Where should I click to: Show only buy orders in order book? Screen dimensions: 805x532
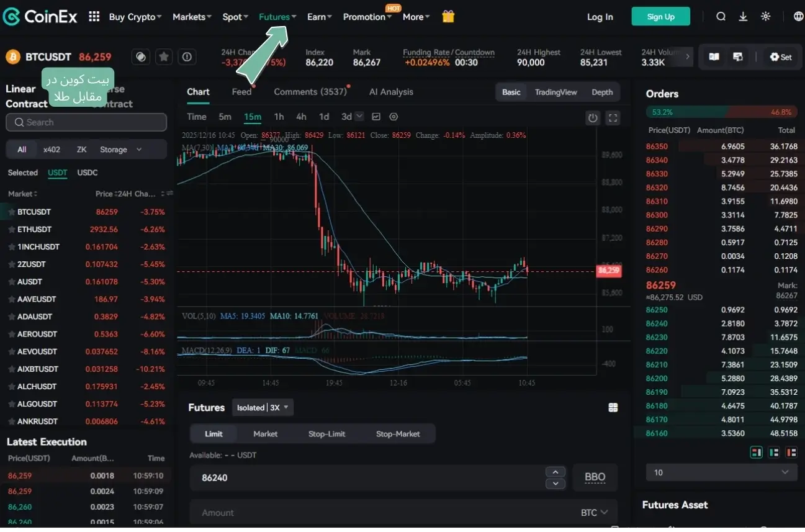(x=773, y=452)
